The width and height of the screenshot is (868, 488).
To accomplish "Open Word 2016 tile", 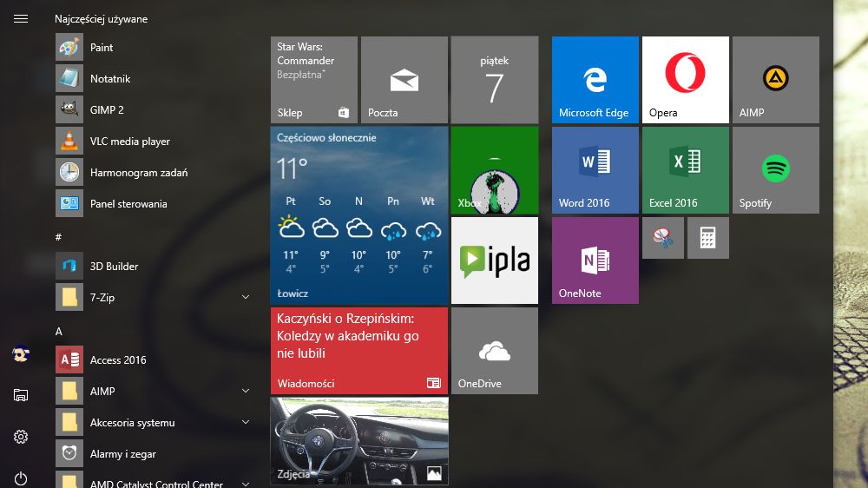I will point(595,170).
